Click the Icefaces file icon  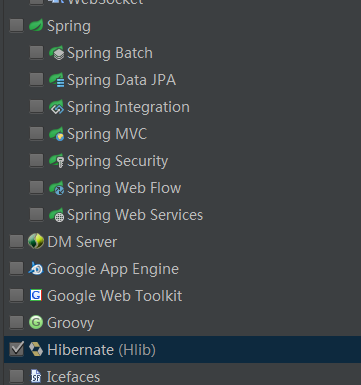tap(36, 376)
